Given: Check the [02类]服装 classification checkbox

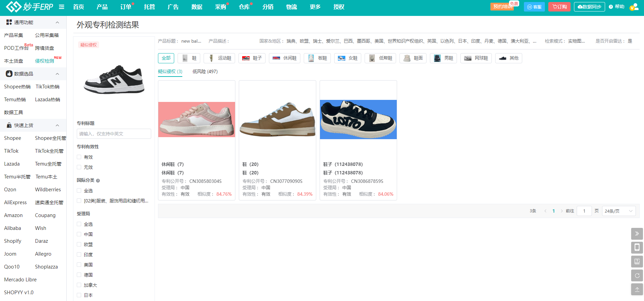Looking at the screenshot, I should tap(79, 201).
